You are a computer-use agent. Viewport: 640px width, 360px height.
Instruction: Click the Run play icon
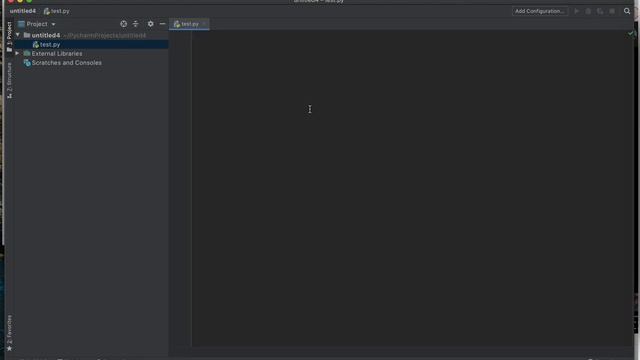pos(576,11)
